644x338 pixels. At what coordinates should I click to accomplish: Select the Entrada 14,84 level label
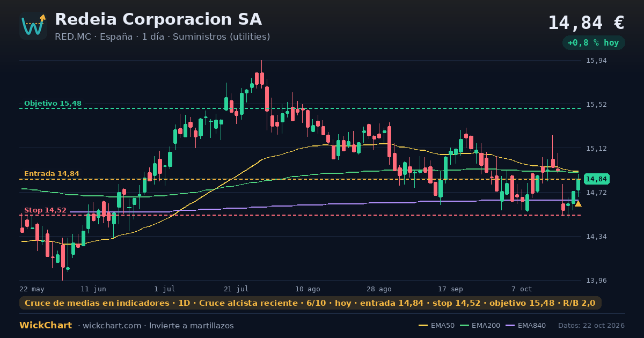[52, 173]
